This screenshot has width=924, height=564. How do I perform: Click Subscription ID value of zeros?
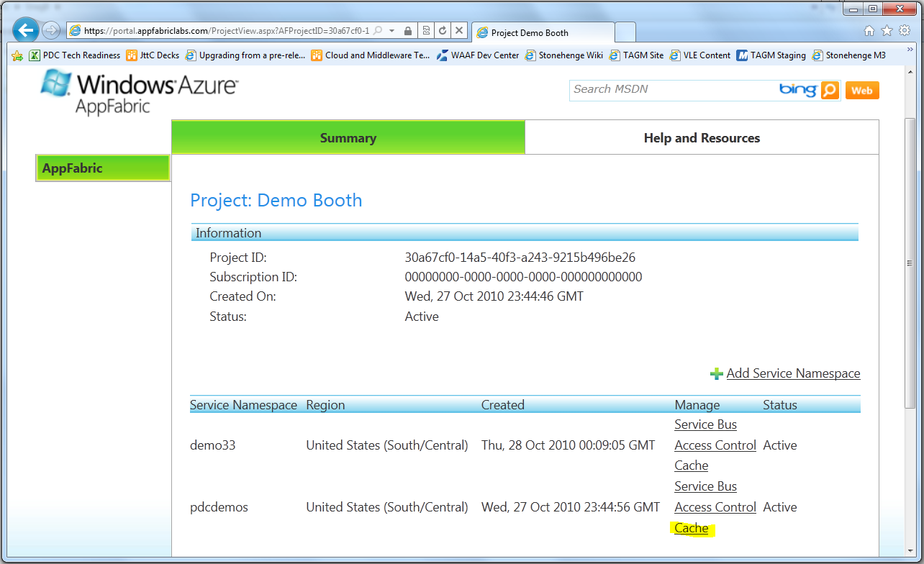[524, 277]
